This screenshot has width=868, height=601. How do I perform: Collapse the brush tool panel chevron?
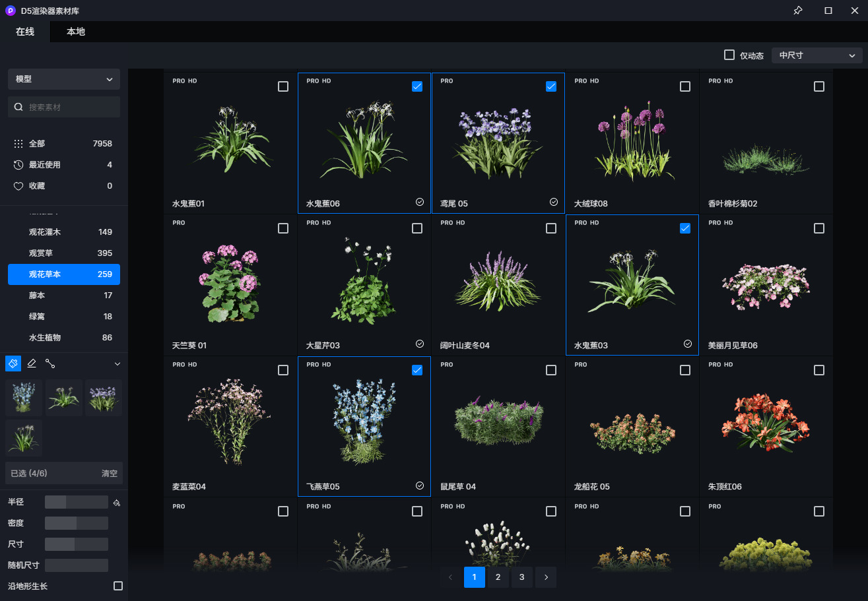pyautogui.click(x=117, y=364)
